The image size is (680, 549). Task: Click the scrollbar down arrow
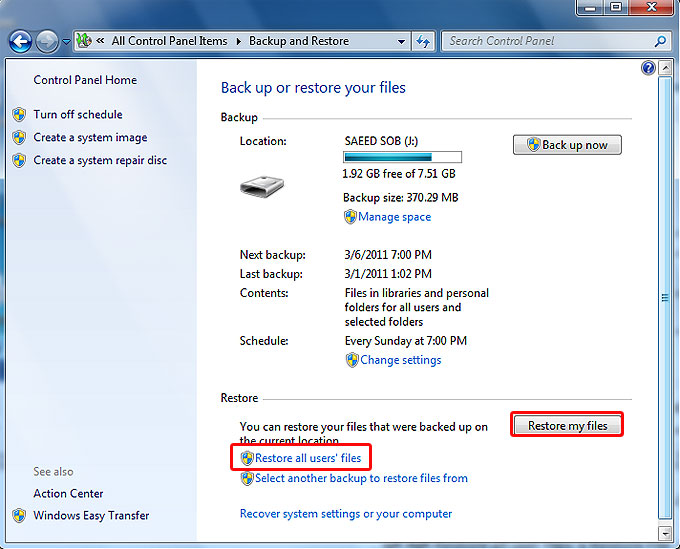665,533
